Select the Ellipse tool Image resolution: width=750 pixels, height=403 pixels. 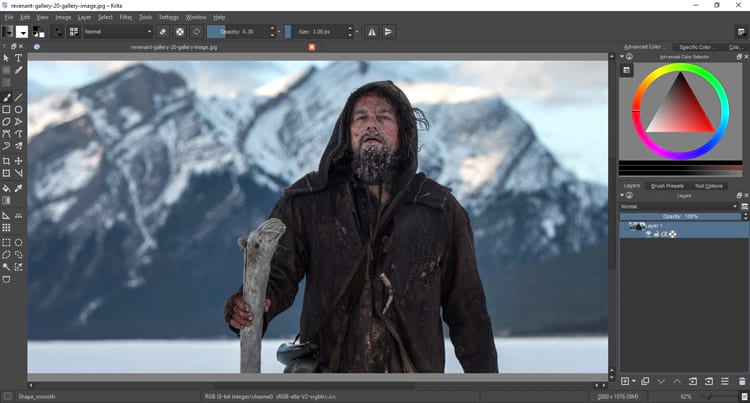tap(18, 109)
